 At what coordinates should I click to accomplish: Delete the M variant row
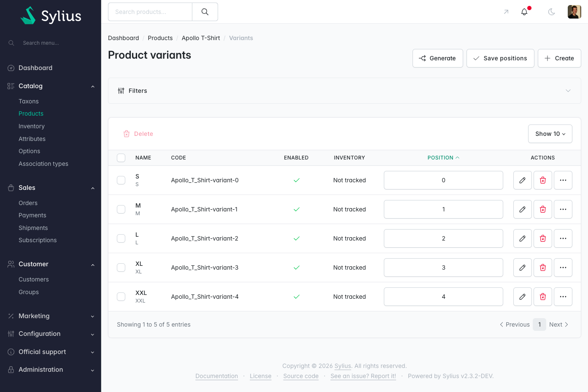tap(543, 209)
